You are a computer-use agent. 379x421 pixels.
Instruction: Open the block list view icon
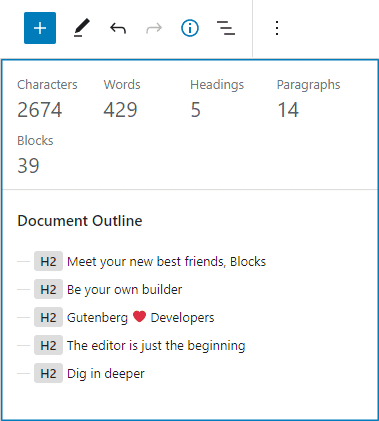(226, 28)
